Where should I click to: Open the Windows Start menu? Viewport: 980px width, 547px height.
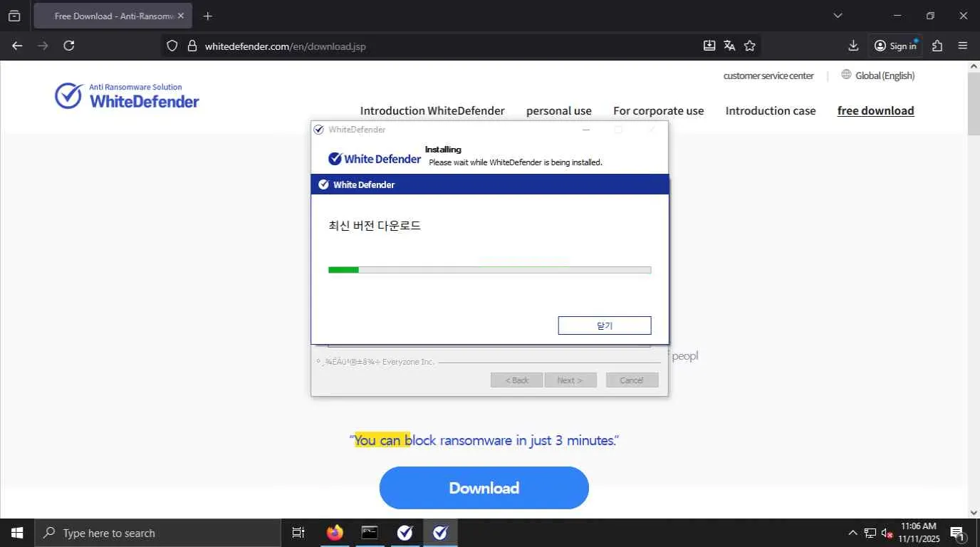pos(17,533)
